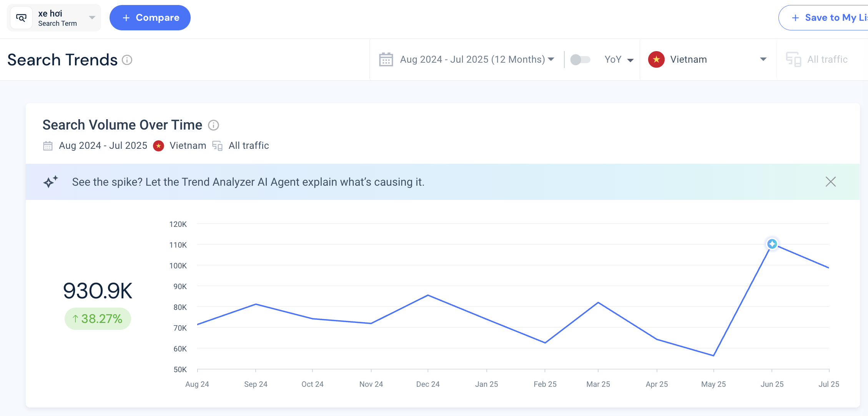Click the 38.27% growth badge
Screen dimensions: 868x416
[98, 319]
